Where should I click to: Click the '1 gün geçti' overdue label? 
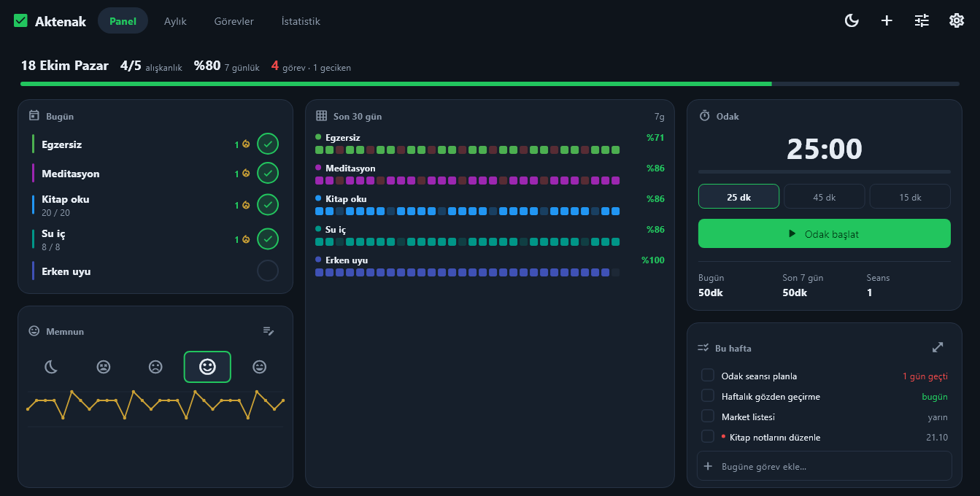[925, 376]
